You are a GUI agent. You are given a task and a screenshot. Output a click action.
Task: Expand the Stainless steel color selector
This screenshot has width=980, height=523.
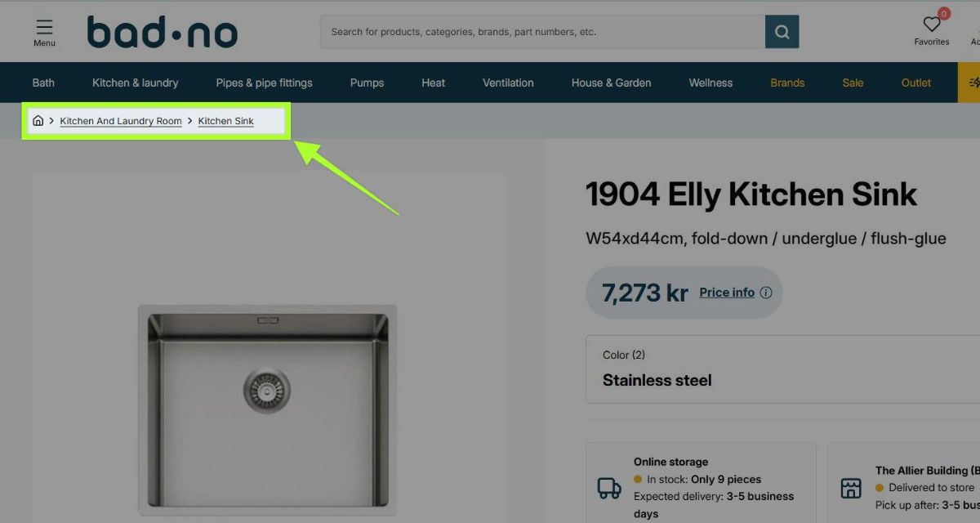[782, 369]
